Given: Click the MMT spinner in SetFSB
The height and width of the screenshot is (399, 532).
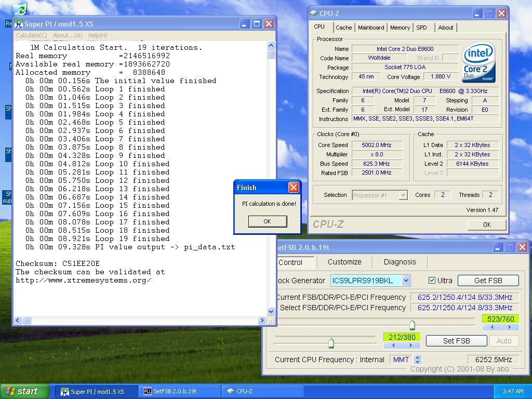Looking at the screenshot, I should coord(418,360).
